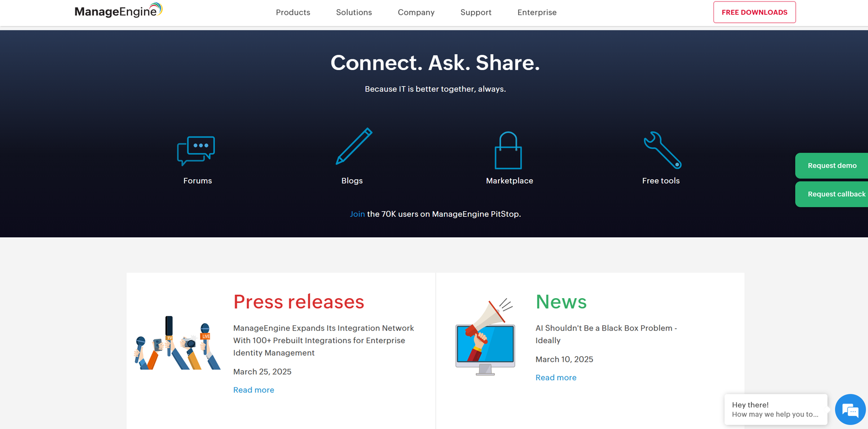Click the March 10, 2025 date
This screenshot has height=429, width=868.
click(564, 359)
